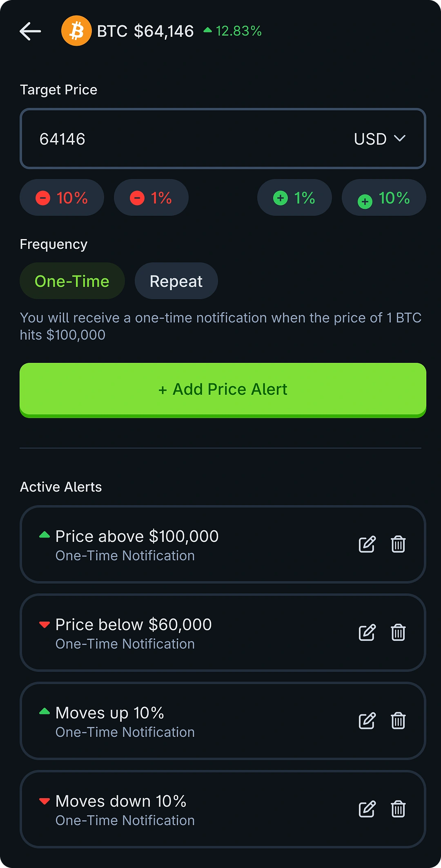
Task: Edit the Price above $100,000 alert
Action: tap(367, 544)
